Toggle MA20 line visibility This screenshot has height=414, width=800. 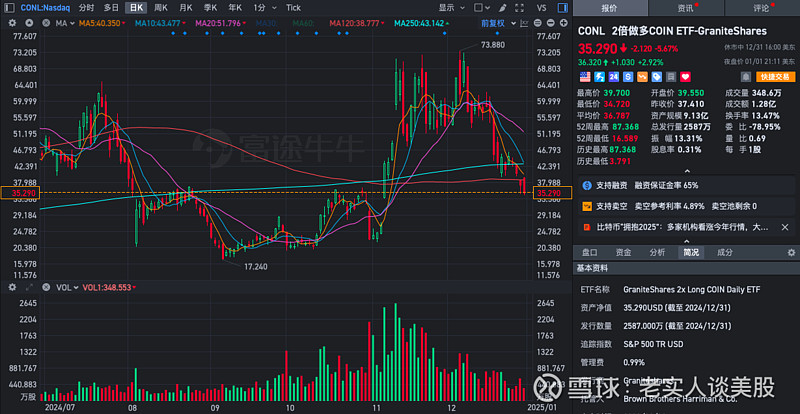[x=220, y=23]
